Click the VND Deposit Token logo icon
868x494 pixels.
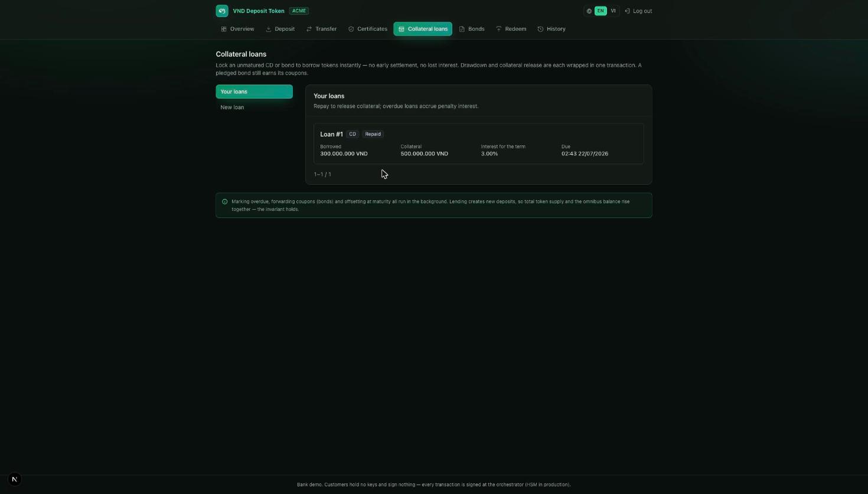222,11
